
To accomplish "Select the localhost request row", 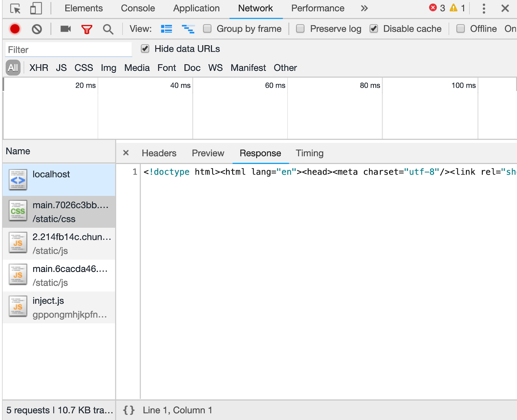I will [59, 180].
